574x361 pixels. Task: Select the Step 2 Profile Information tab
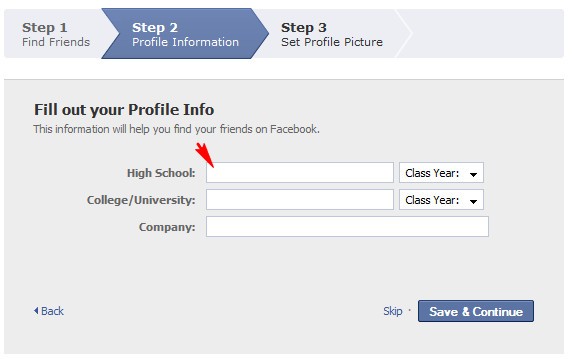(185, 34)
